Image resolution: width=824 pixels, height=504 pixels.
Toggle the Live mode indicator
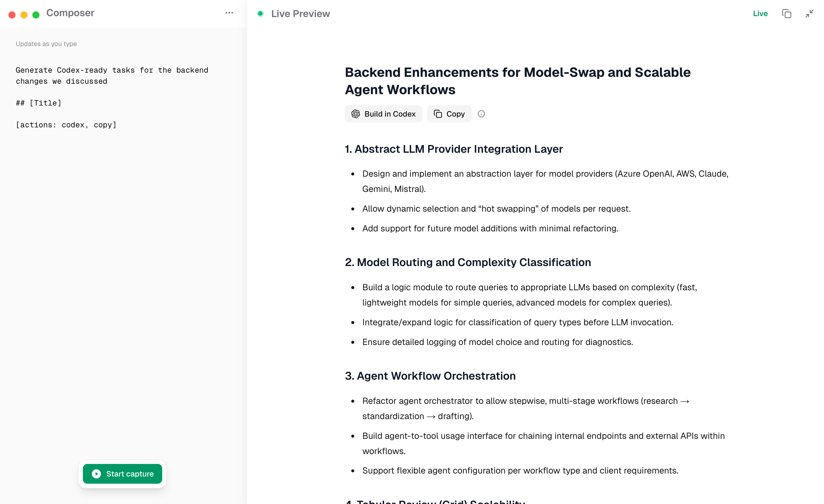pos(760,14)
